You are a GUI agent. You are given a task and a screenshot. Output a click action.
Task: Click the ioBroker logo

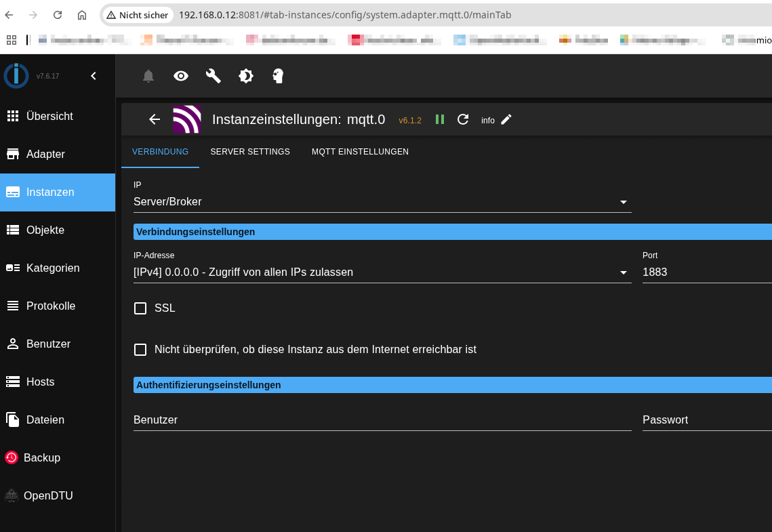(x=16, y=76)
